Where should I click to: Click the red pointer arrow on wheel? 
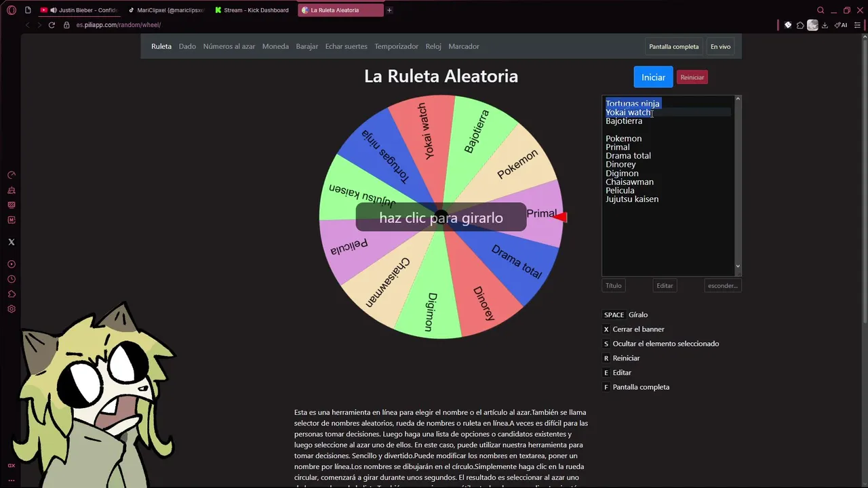(560, 217)
